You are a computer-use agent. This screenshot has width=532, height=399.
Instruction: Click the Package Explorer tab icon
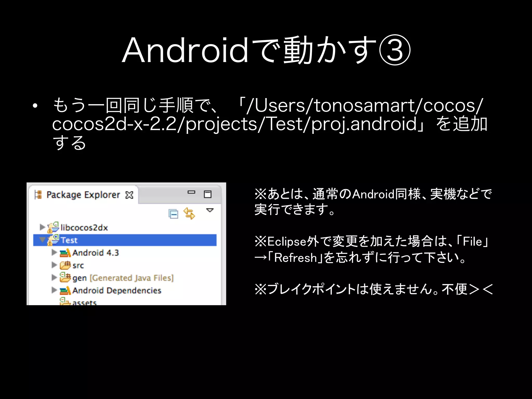click(x=38, y=195)
